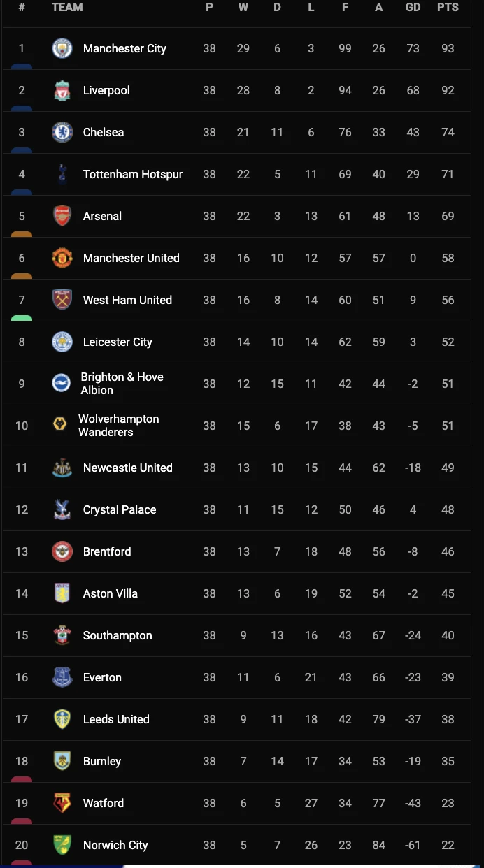Click the Wolverhampton Wanderers wolf crest
The width and height of the screenshot is (484, 868).
pos(60,424)
